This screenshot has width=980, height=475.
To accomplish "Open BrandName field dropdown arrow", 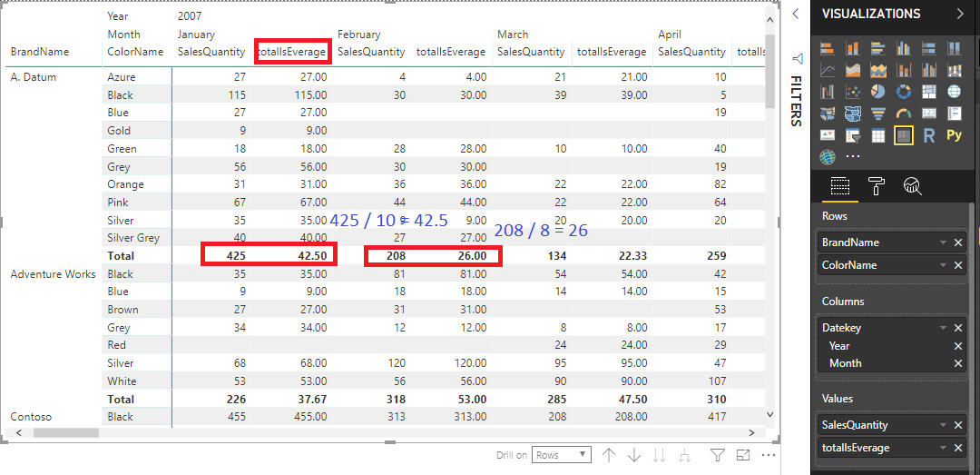I will click(x=943, y=242).
